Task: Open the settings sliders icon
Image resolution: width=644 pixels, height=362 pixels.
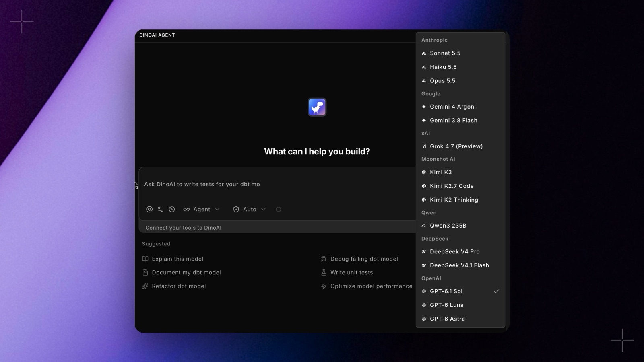Action: point(161,209)
